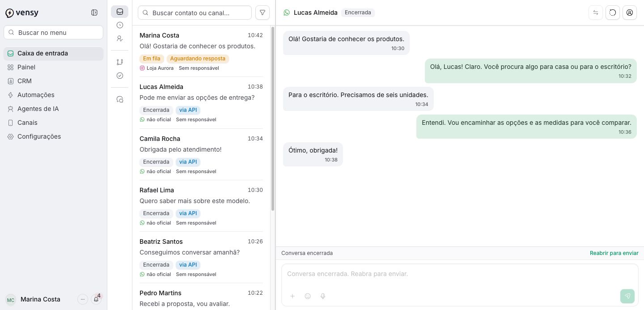Click Encerrada tag on Rafael Lima row
Viewport: 644px width, 310px height.
pyautogui.click(x=156, y=213)
